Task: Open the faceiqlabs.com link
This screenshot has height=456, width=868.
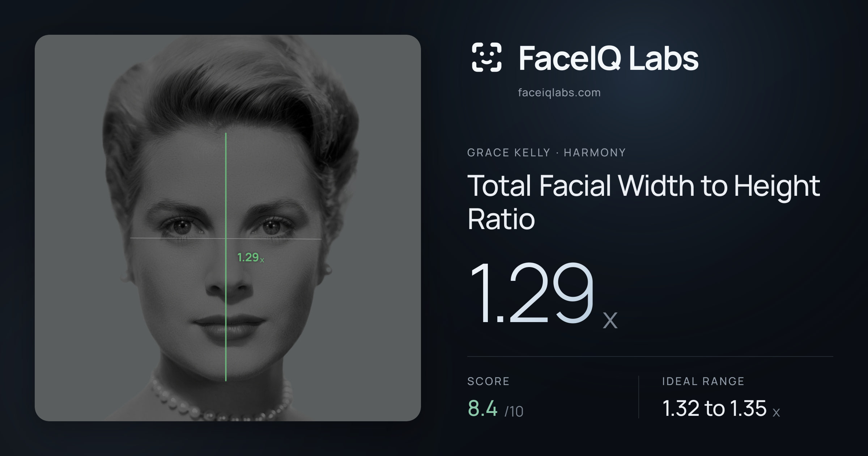Action: [x=559, y=93]
